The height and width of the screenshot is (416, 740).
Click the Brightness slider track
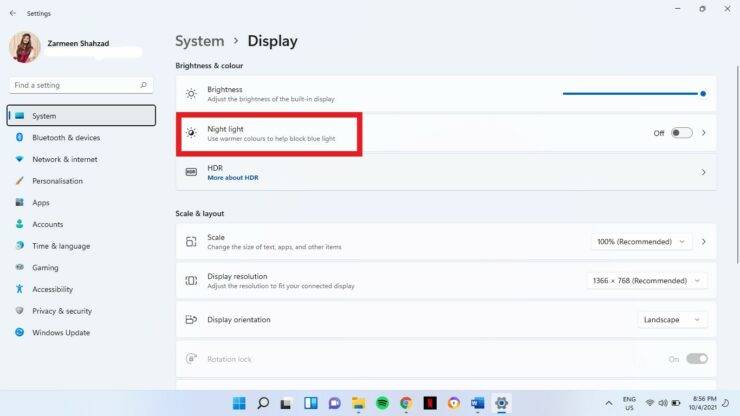pos(630,93)
